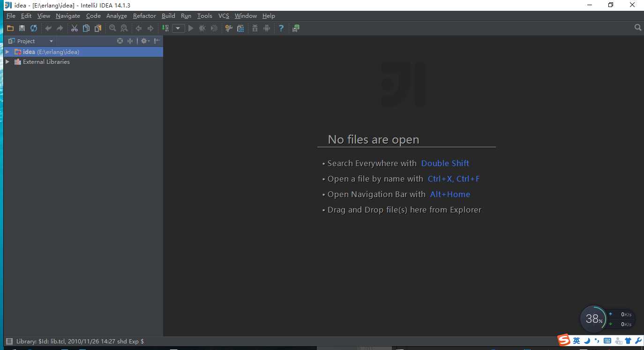
Task: Click the Cut scissors icon
Action: click(74, 28)
